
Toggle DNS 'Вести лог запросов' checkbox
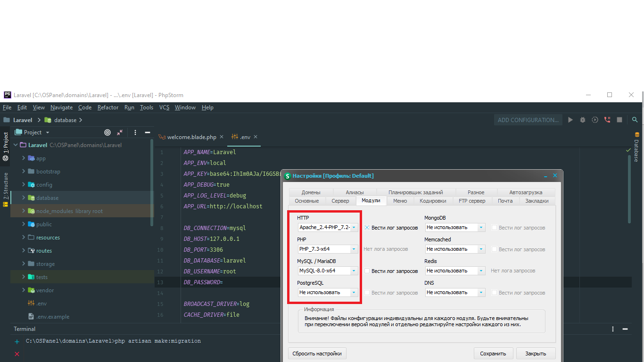(494, 292)
